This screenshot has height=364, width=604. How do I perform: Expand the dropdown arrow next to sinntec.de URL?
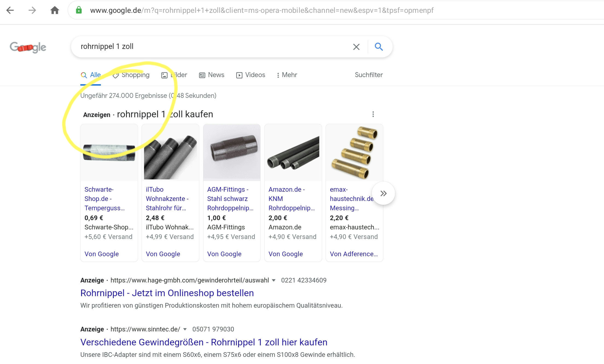tap(185, 329)
